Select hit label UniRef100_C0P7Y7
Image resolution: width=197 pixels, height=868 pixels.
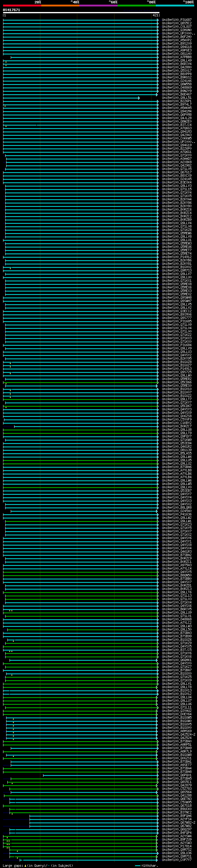(176, 860)
